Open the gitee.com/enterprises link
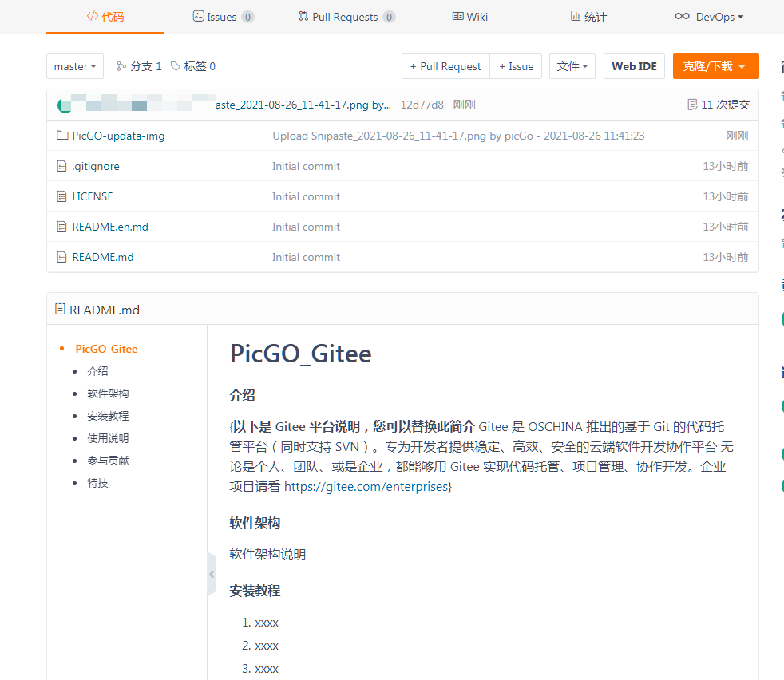784x680 pixels. tap(366, 487)
